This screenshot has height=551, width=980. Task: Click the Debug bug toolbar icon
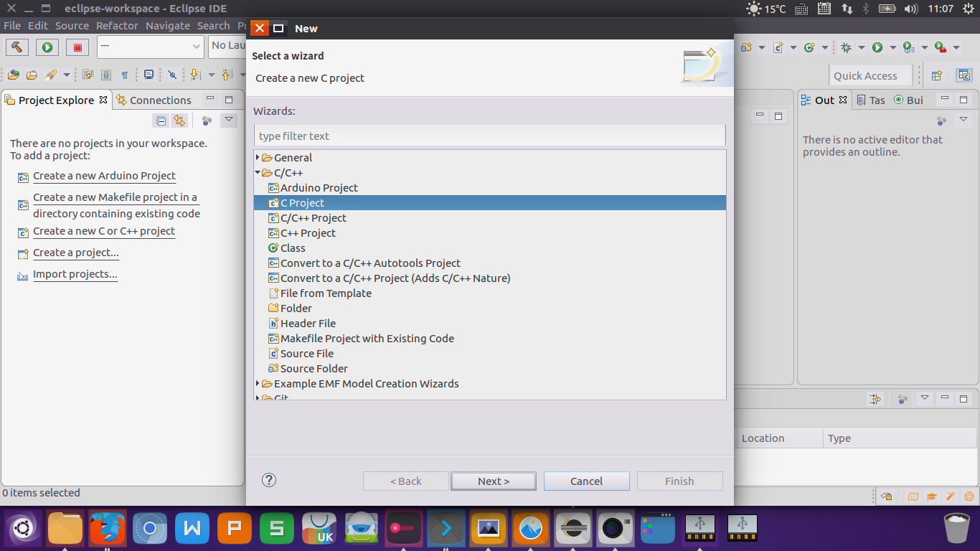(847, 47)
